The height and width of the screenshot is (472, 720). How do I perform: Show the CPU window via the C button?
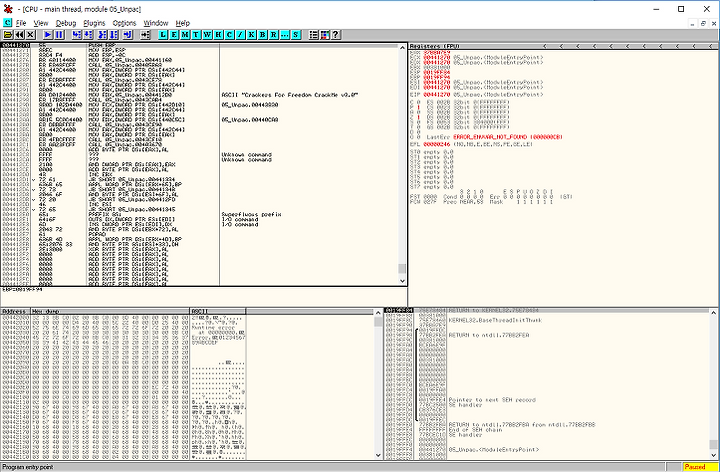[229, 34]
